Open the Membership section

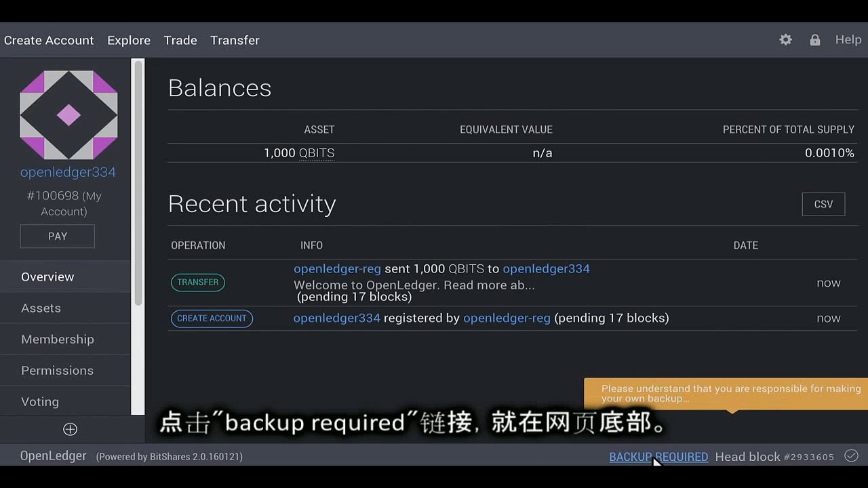pos(65,339)
